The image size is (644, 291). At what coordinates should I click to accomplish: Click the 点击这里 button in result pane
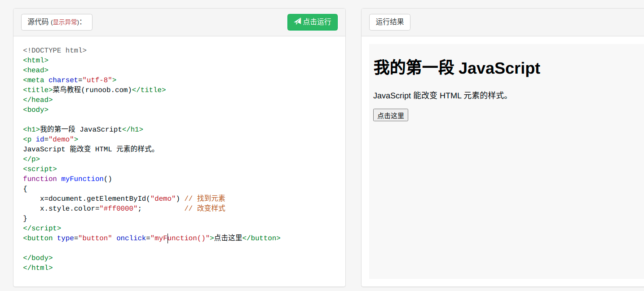coord(391,115)
